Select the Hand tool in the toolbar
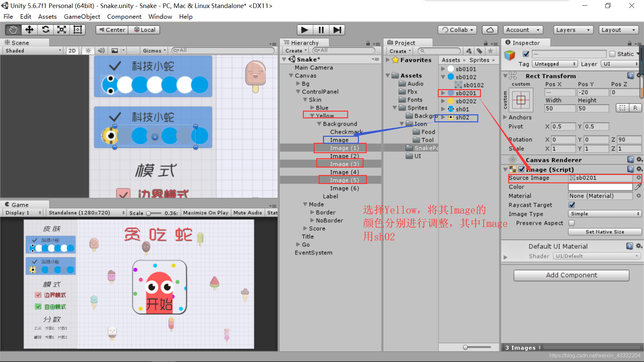The width and height of the screenshot is (644, 362). [x=13, y=30]
